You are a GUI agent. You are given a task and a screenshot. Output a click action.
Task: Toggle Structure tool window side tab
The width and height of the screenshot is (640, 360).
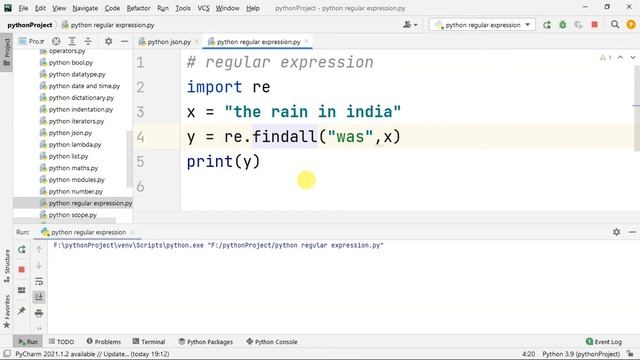coord(7,266)
